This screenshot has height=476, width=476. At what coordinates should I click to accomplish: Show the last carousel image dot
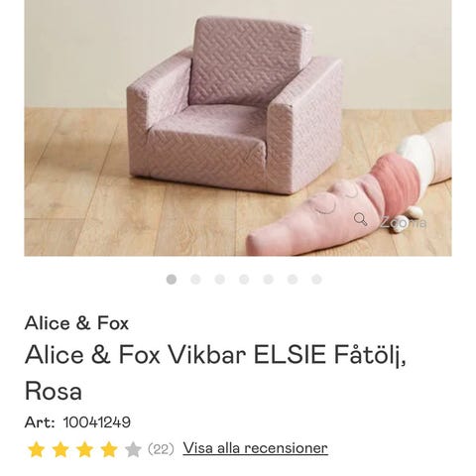(x=316, y=280)
